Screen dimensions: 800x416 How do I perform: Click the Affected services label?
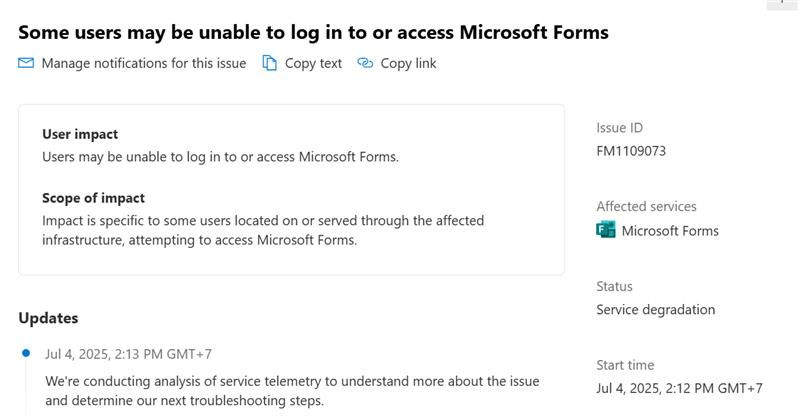[x=646, y=206]
